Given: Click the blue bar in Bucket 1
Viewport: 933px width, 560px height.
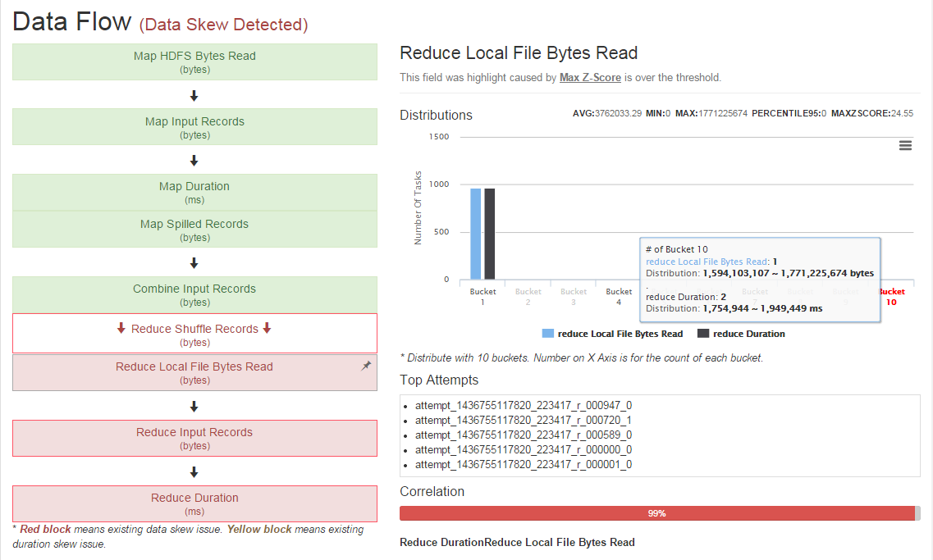Looking at the screenshot, I should pyautogui.click(x=475, y=234).
